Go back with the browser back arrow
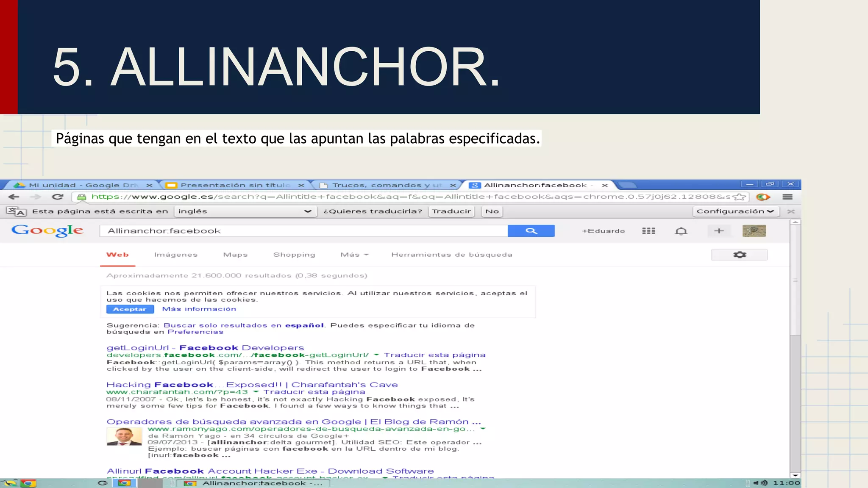 14,197
